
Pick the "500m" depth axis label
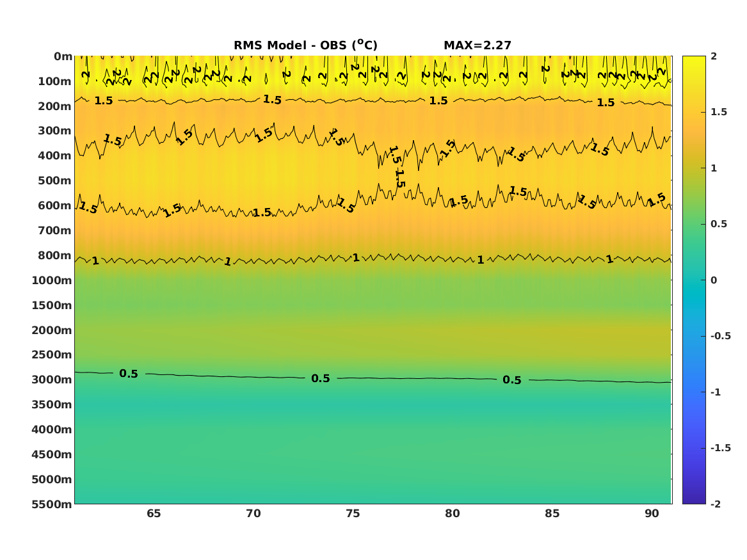click(55, 181)
